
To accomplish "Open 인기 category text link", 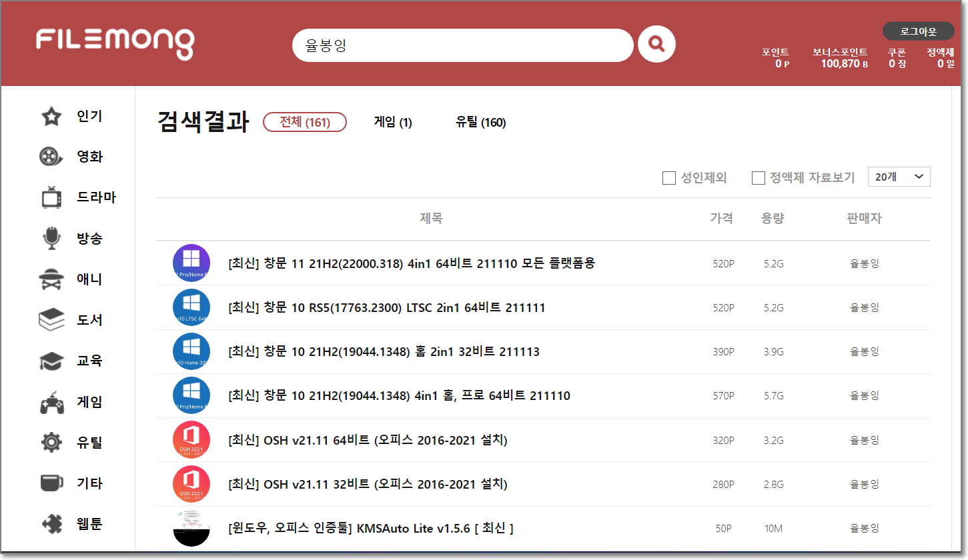I will coord(90,117).
